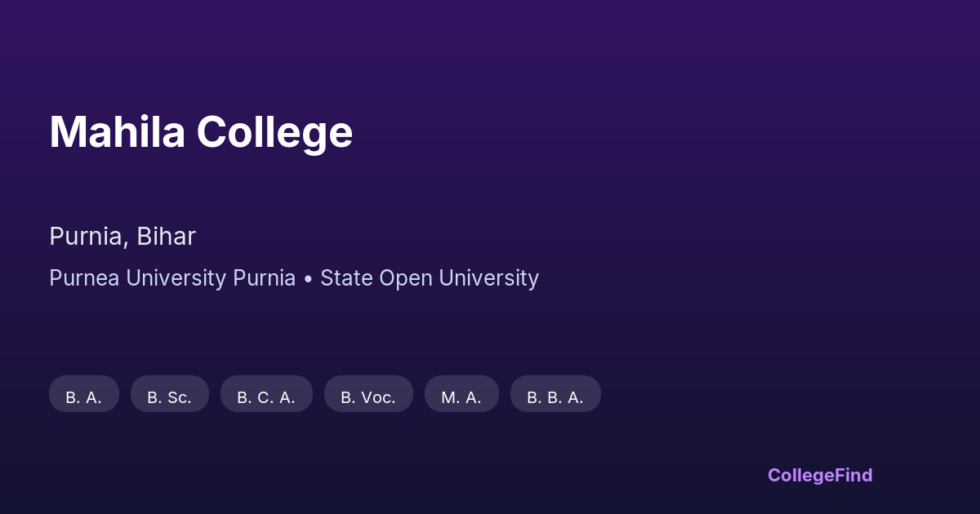Open the CollegeFind brand logo
Image resolution: width=980 pixels, height=514 pixels.
pos(820,475)
